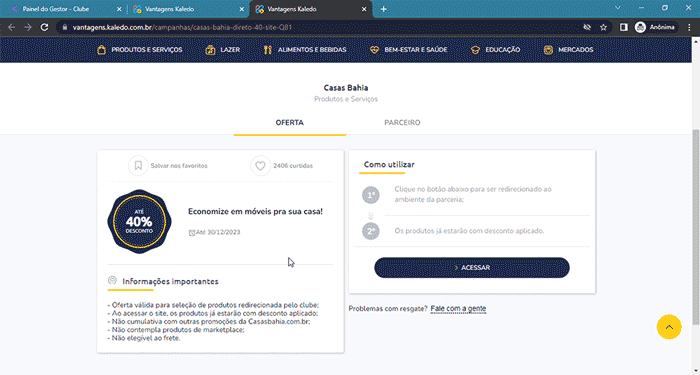Open Bem-Estar e Saúde menu
Image resolution: width=700 pixels, height=375 pixels.
click(x=408, y=50)
